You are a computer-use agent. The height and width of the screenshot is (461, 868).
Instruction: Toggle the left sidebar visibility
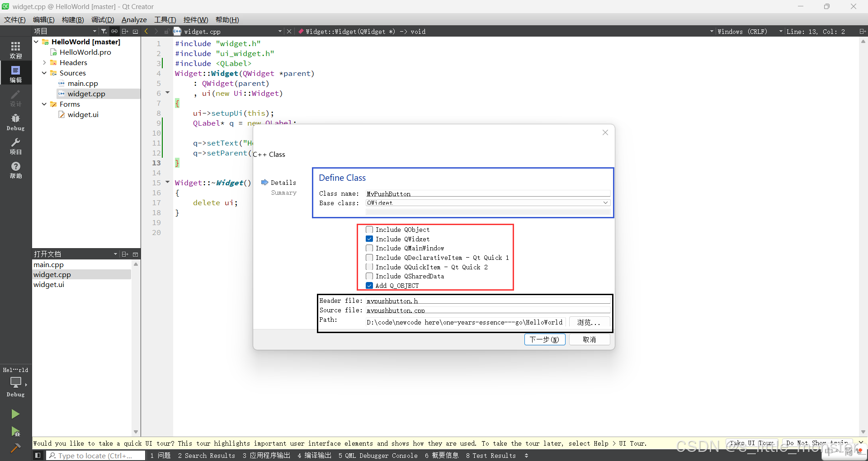tap(38, 455)
